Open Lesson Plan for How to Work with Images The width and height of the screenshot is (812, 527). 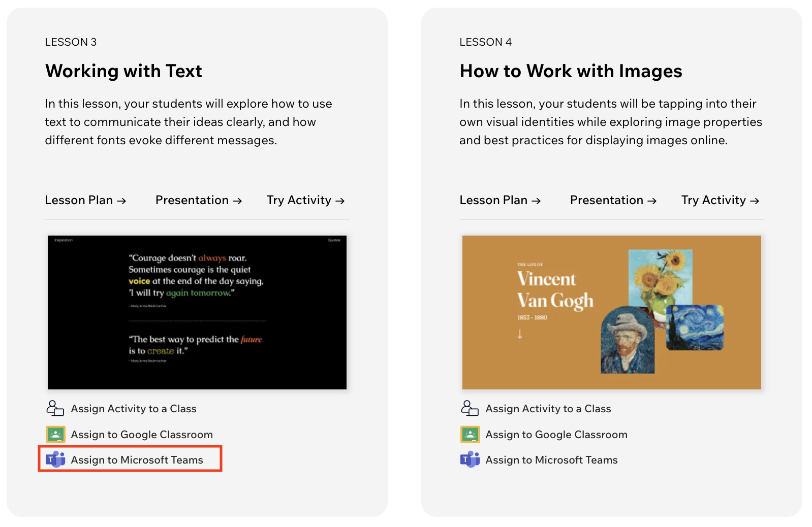[x=500, y=201]
